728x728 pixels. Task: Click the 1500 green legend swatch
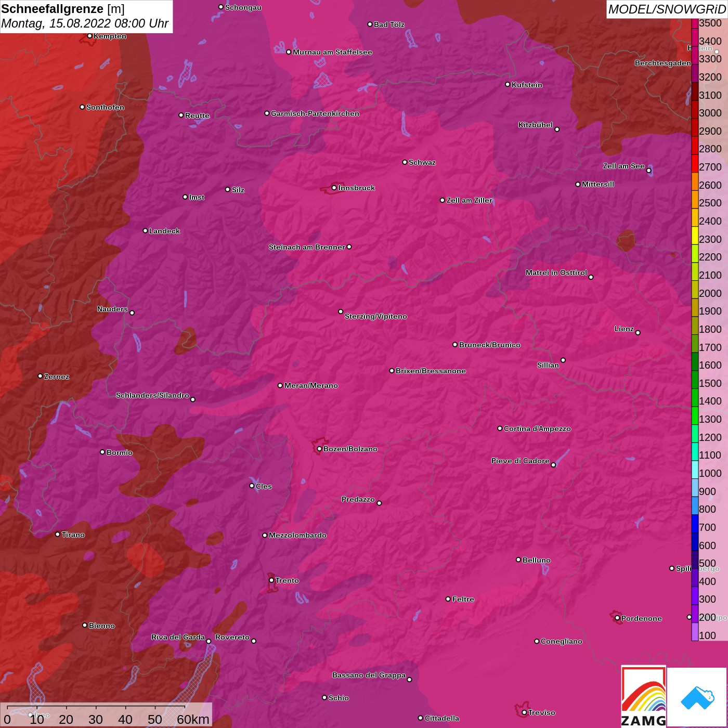pyautogui.click(x=695, y=379)
